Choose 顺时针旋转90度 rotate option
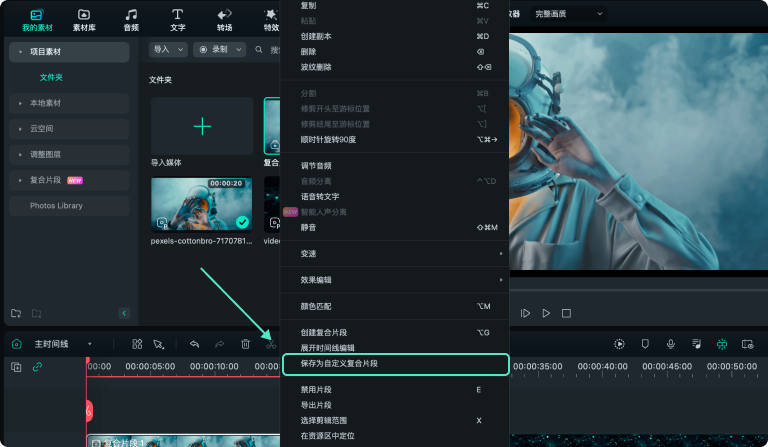768x447 pixels. pyautogui.click(x=395, y=140)
